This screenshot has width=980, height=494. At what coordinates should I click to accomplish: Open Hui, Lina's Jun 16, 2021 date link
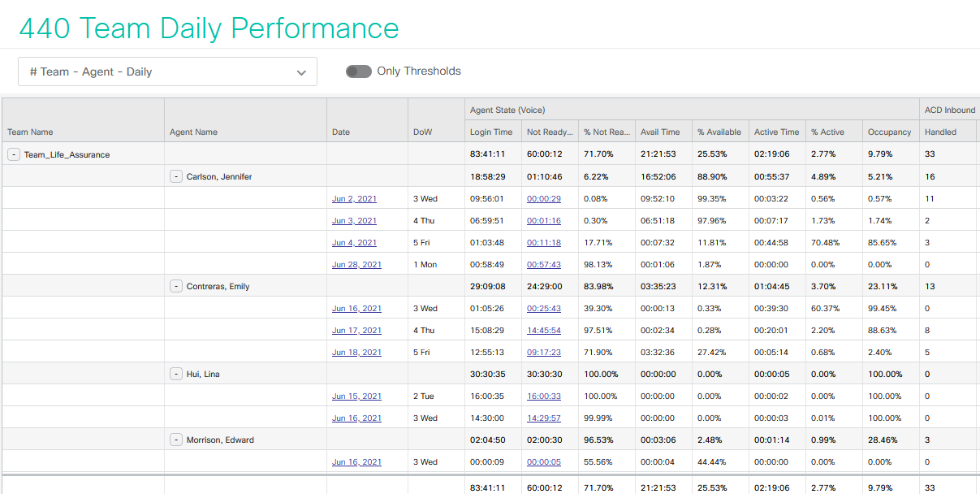[x=356, y=418]
